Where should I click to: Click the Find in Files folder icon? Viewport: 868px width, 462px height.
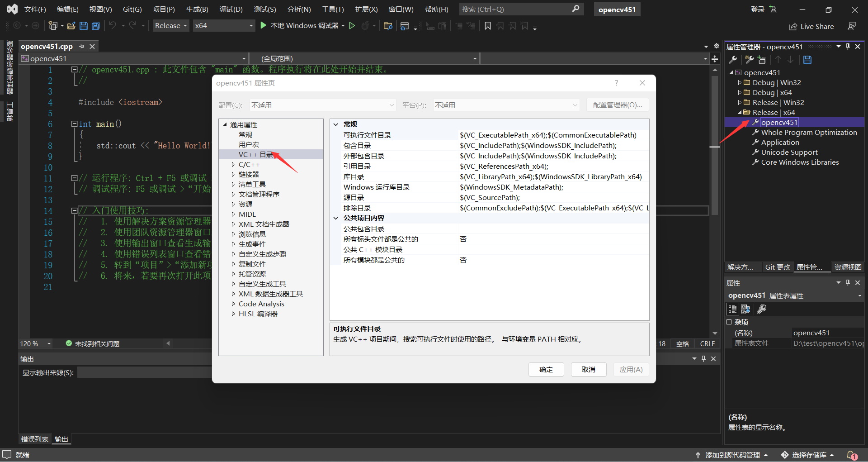[x=388, y=26]
